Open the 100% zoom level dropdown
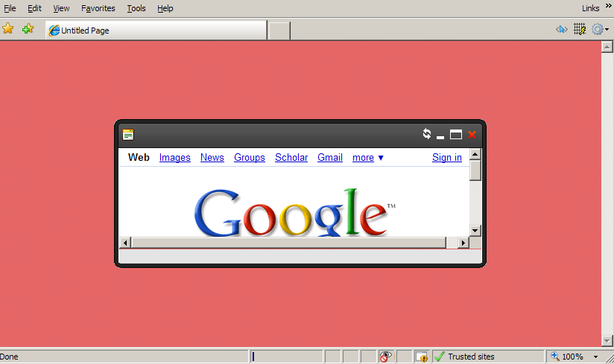This screenshot has height=364, width=614. pos(595,357)
